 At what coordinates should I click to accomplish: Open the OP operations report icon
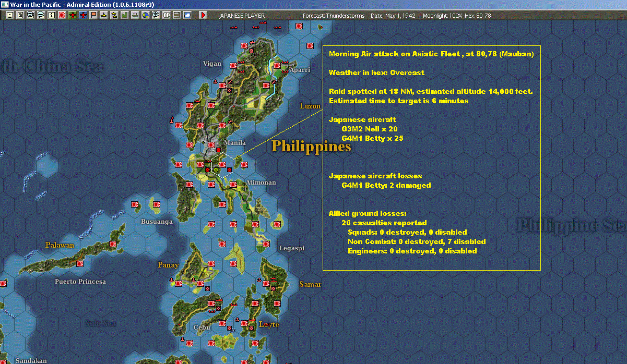pyautogui.click(x=166, y=15)
